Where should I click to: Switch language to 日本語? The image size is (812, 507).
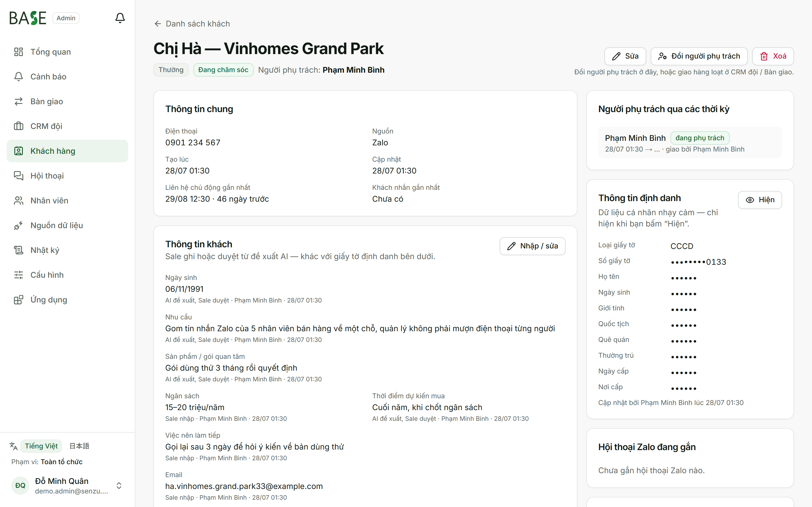click(79, 446)
